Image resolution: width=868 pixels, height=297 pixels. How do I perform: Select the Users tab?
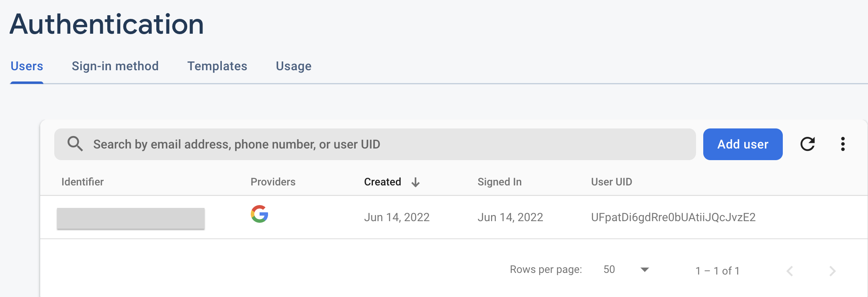coord(27,66)
